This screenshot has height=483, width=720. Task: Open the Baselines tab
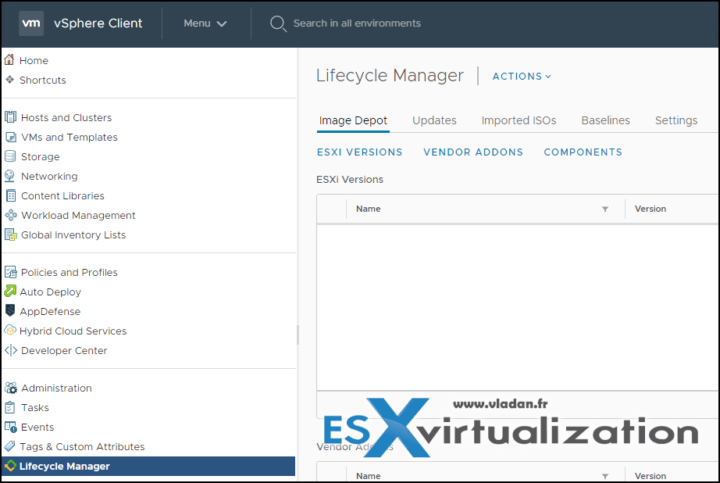(605, 120)
